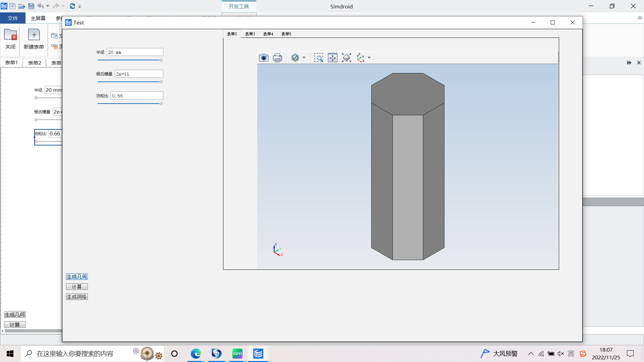Switch to 表单4 tab in Test window
Screen dimensions: 644x362
pos(268,34)
